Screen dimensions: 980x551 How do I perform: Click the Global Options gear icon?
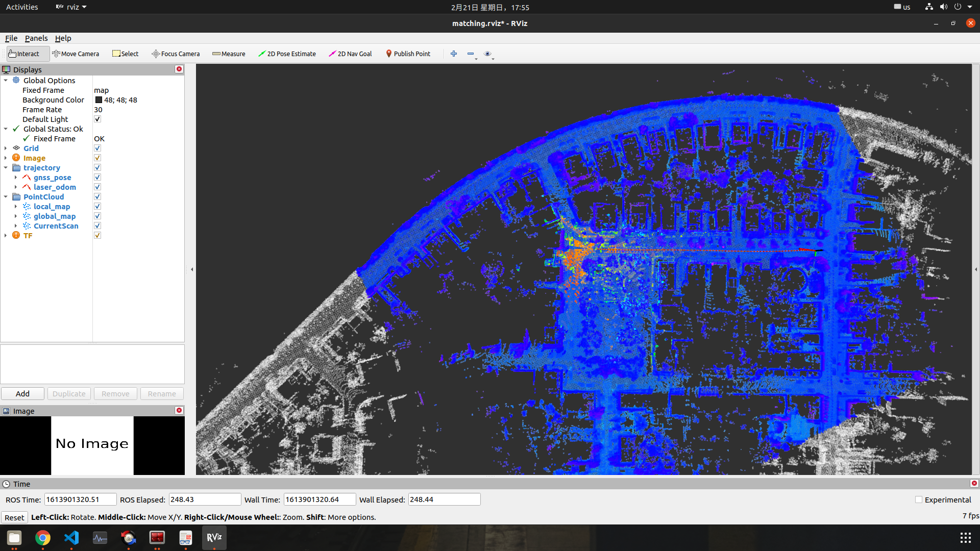click(x=16, y=80)
